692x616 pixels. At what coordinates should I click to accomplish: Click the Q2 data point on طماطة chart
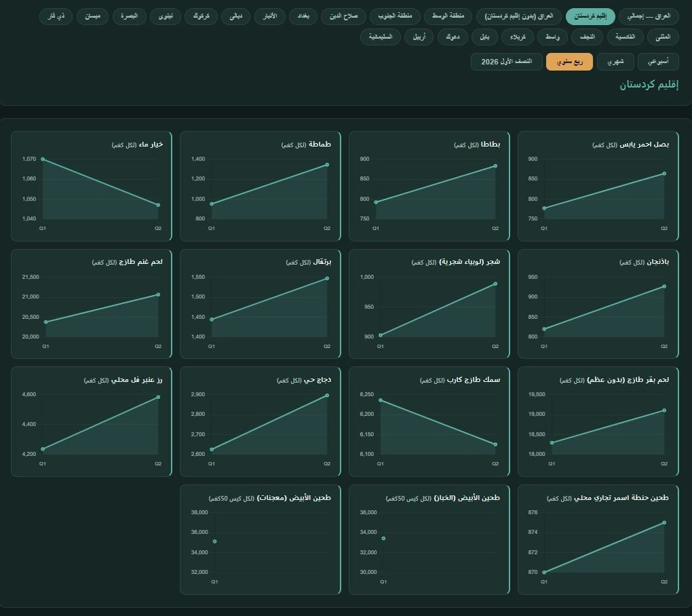point(327,165)
